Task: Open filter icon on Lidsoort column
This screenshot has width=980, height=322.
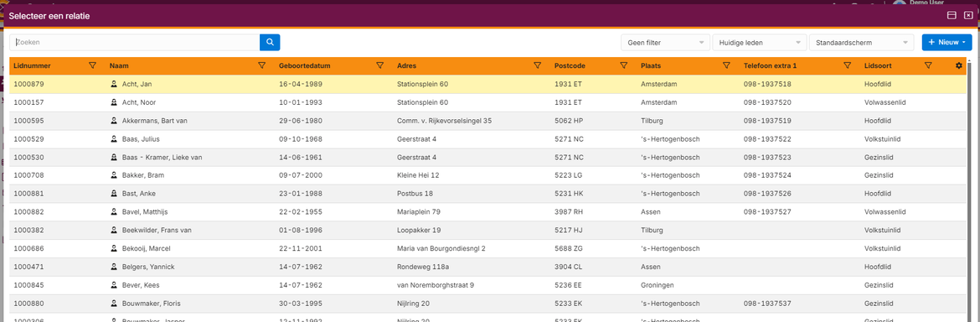Action: [928, 65]
